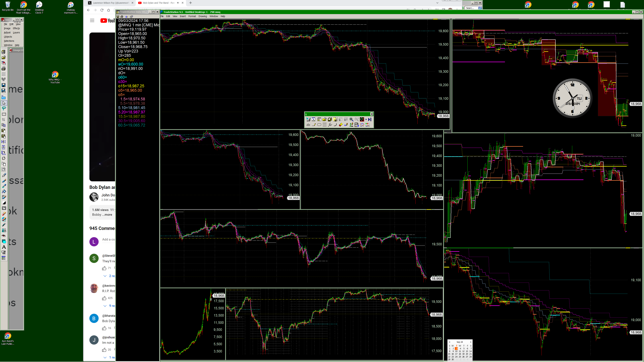Screen dimensions: 644x362
Task: Select the Dropper tool in Paint Shop Pro
Action: point(4,186)
